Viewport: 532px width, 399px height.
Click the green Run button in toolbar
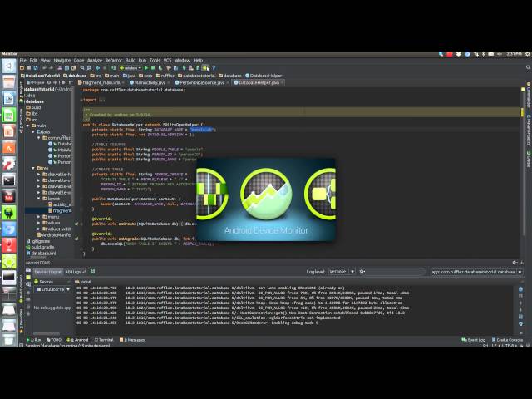(x=146, y=68)
